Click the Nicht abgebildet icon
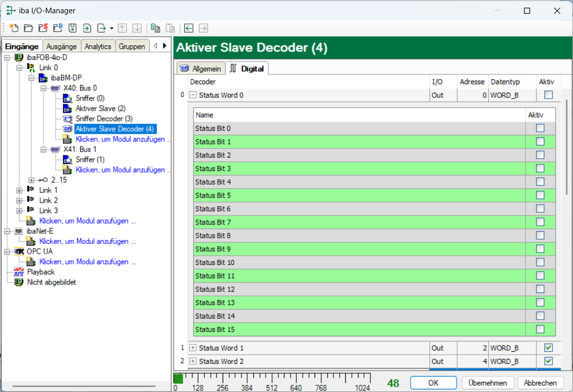This screenshot has width=573, height=392. tap(18, 282)
